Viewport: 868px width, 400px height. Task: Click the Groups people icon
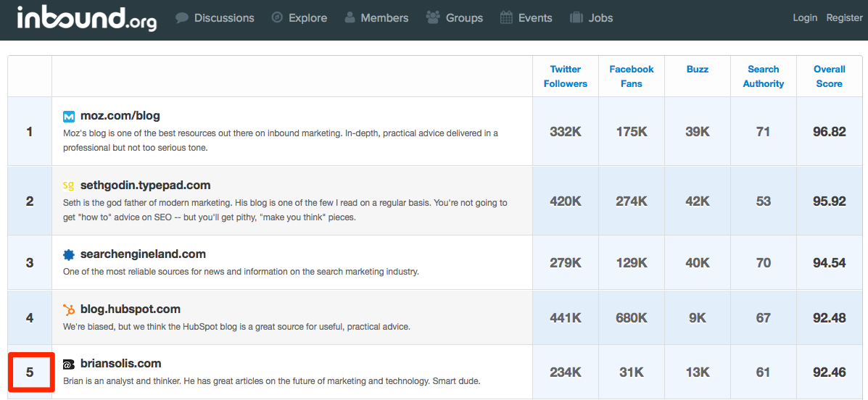tap(433, 17)
